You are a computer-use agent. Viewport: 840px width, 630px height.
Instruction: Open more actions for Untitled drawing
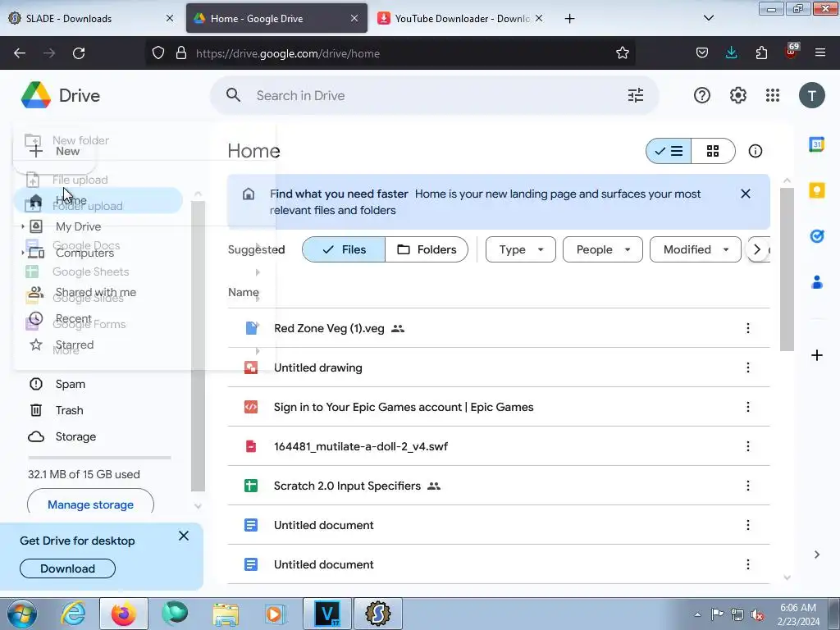click(x=748, y=367)
